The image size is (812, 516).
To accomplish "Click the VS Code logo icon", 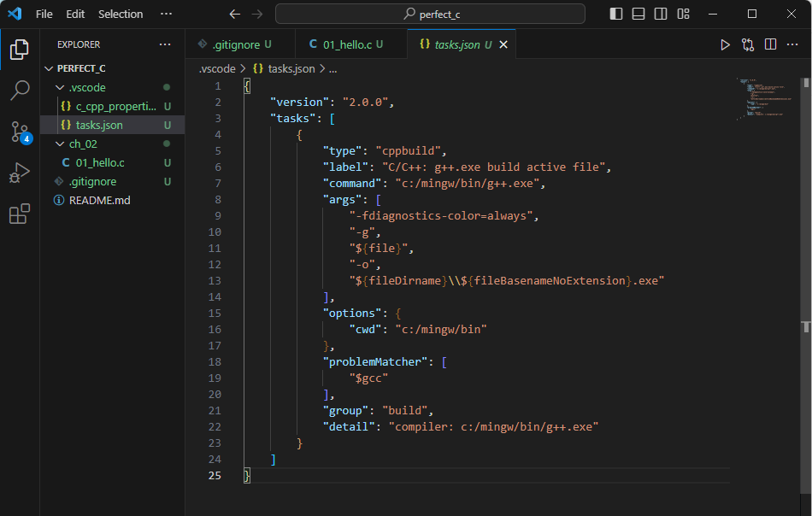I will pos(15,14).
